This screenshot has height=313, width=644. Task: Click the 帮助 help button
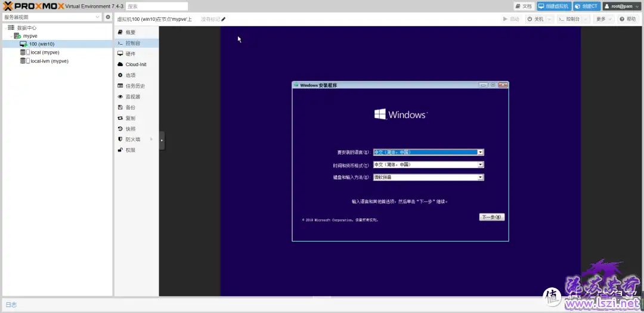[x=628, y=19]
